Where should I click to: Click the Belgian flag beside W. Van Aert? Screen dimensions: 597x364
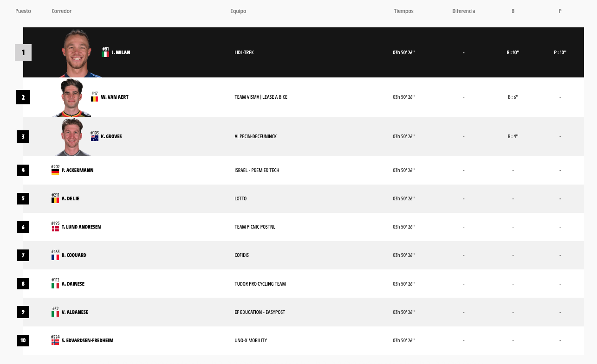point(94,99)
